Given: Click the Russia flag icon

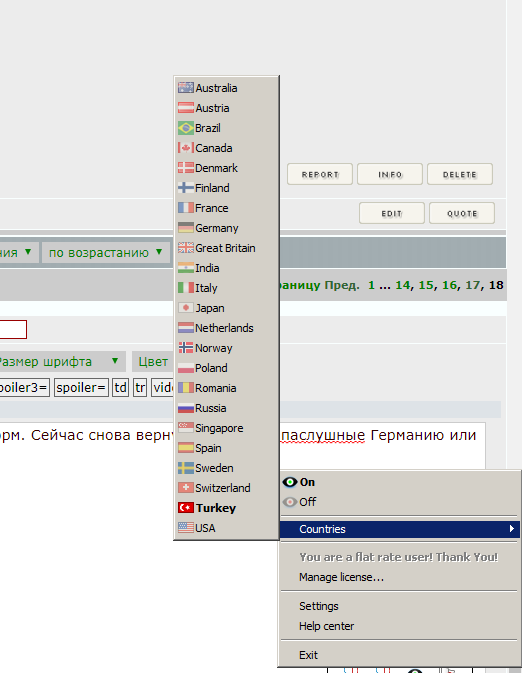Looking at the screenshot, I should click(x=186, y=408).
